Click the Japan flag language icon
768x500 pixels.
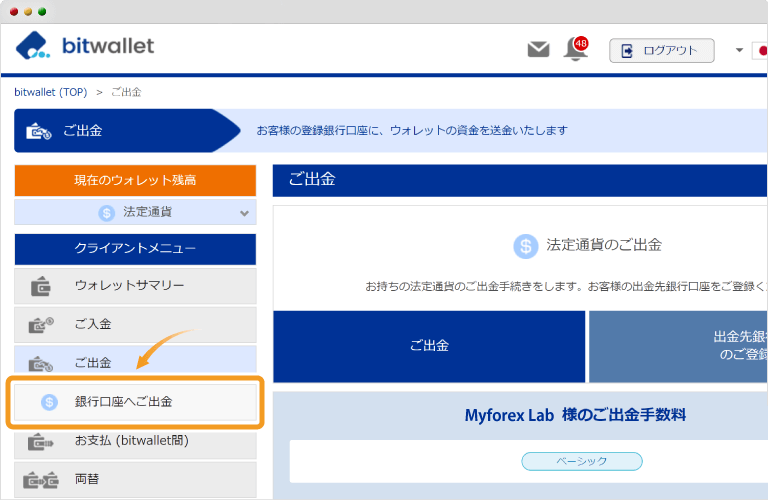point(762,50)
